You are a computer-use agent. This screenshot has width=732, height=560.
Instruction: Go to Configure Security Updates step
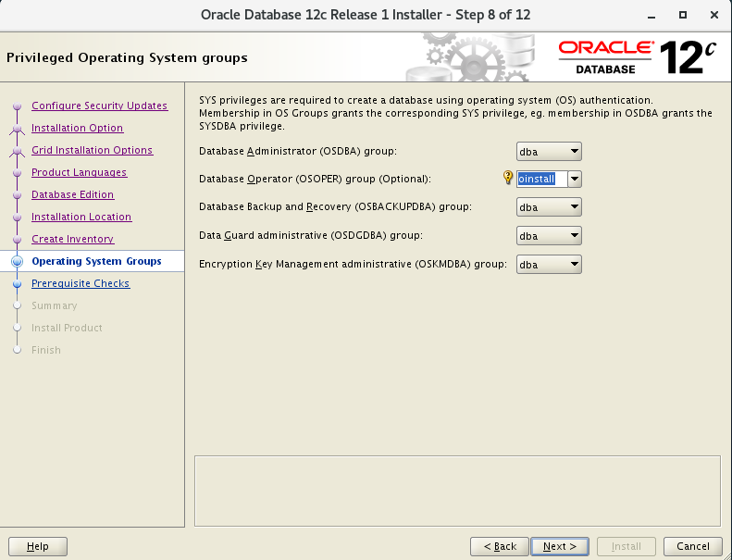coord(99,106)
